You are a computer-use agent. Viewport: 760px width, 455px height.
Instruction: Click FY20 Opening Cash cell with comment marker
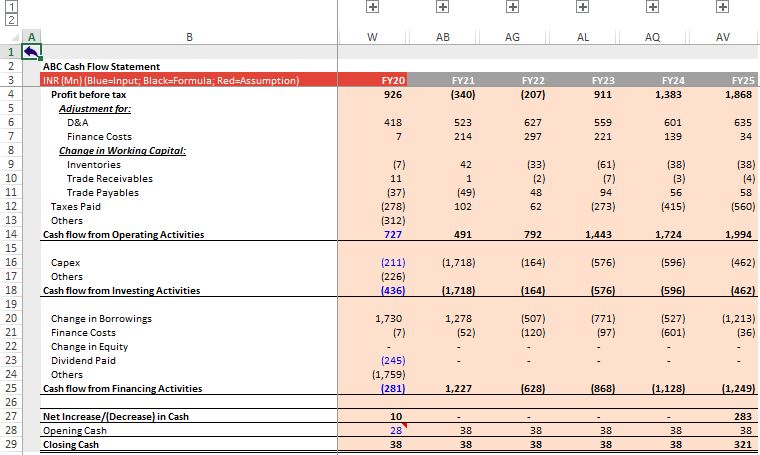pyautogui.click(x=372, y=430)
